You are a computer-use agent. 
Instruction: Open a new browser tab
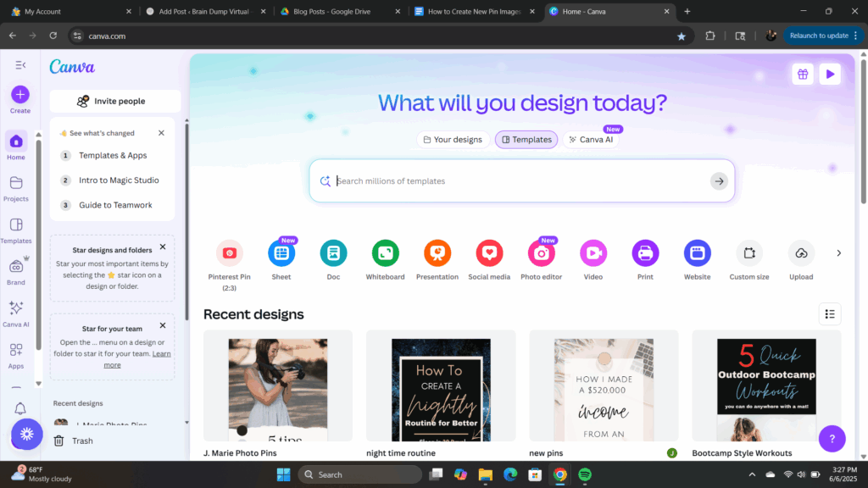point(687,11)
